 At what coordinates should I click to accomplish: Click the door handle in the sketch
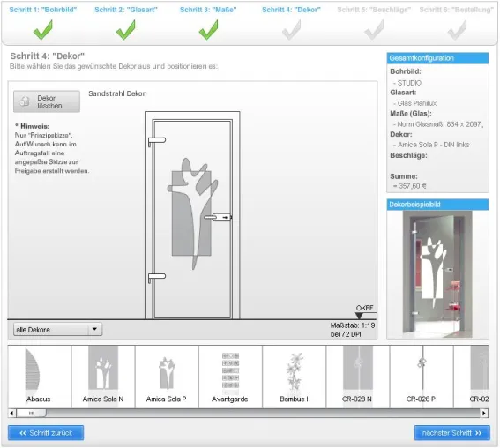pos(218,217)
